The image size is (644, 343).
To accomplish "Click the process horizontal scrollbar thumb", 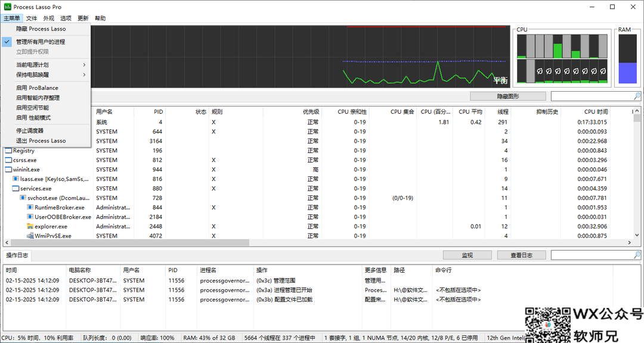I will 130,242.
